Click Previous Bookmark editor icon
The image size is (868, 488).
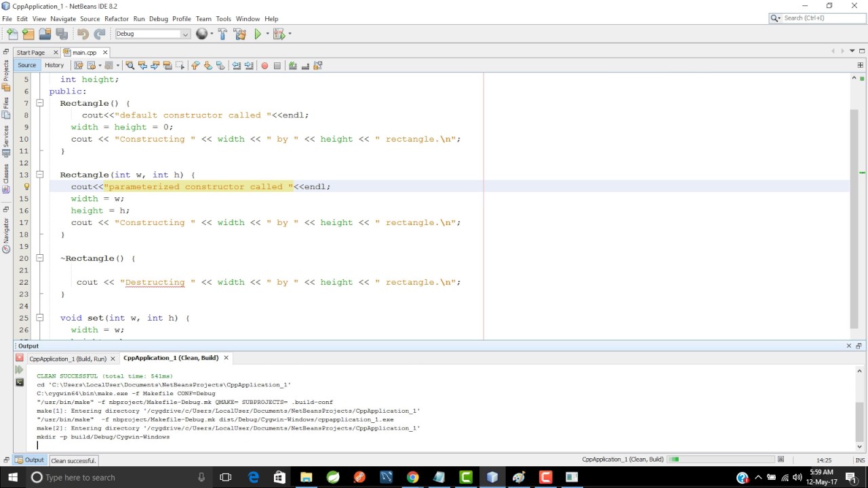click(x=195, y=66)
